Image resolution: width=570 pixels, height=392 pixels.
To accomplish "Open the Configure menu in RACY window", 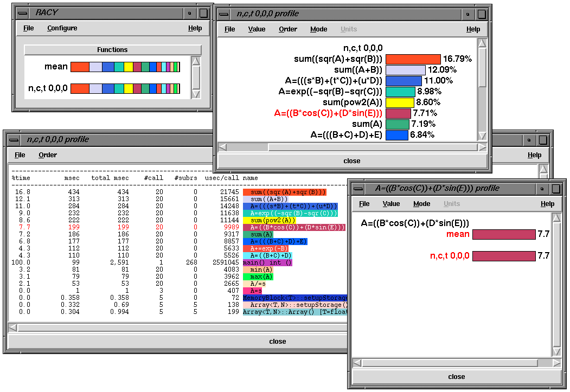I will pos(62,28).
